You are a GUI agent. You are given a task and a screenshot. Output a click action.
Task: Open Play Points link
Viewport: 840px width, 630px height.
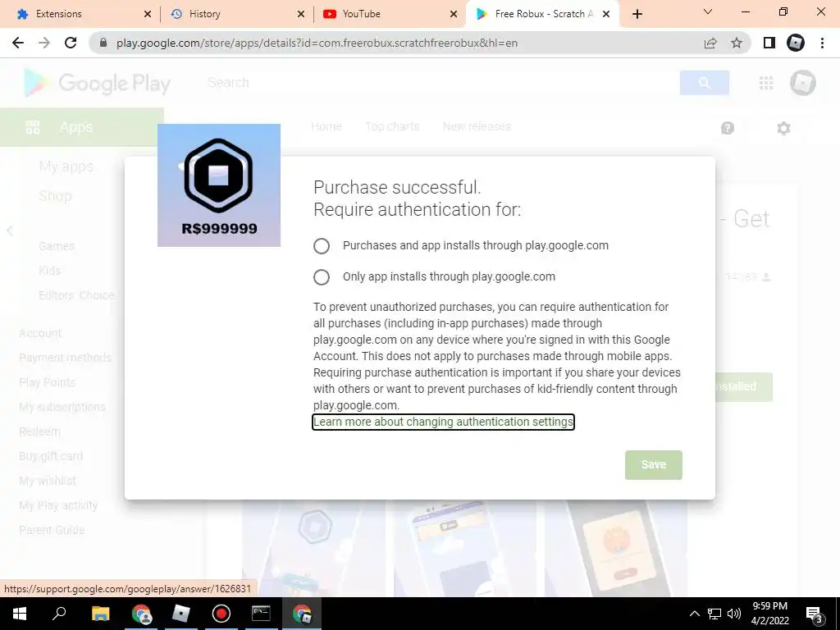[x=47, y=382]
